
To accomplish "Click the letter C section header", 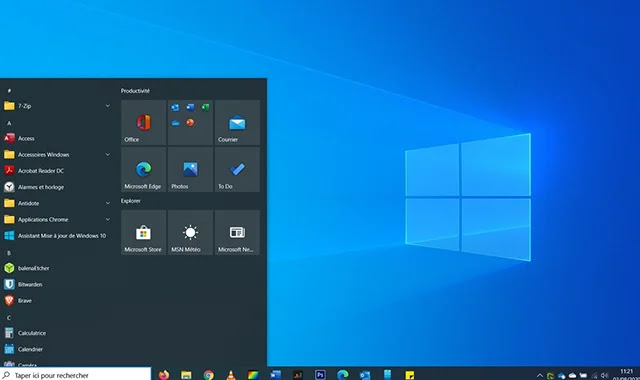I will (x=9, y=318).
